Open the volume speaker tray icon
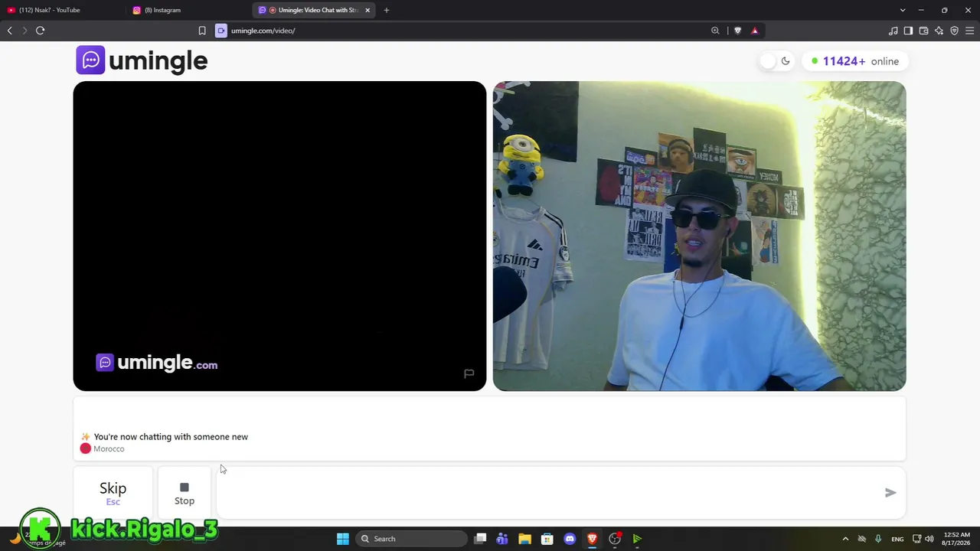Image resolution: width=980 pixels, height=551 pixels. tap(929, 539)
